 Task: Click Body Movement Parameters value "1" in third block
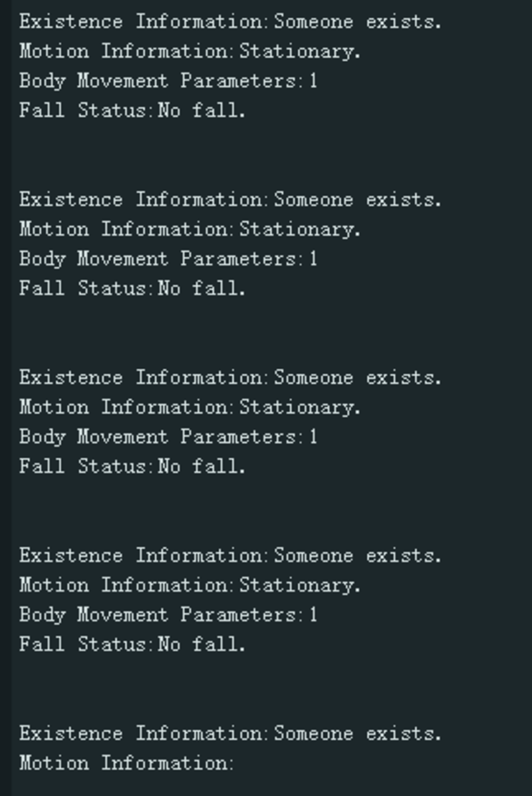tap(313, 437)
